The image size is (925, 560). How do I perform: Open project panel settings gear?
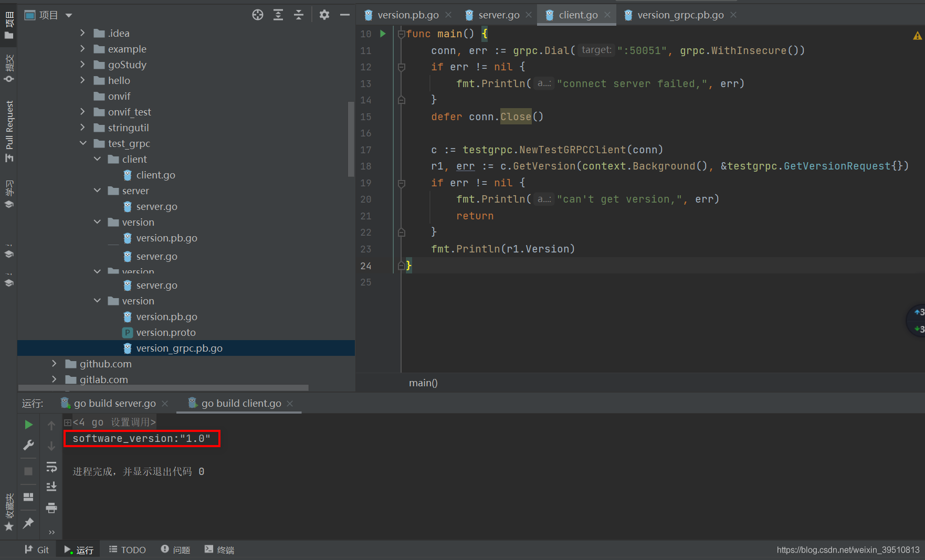pyautogui.click(x=324, y=15)
